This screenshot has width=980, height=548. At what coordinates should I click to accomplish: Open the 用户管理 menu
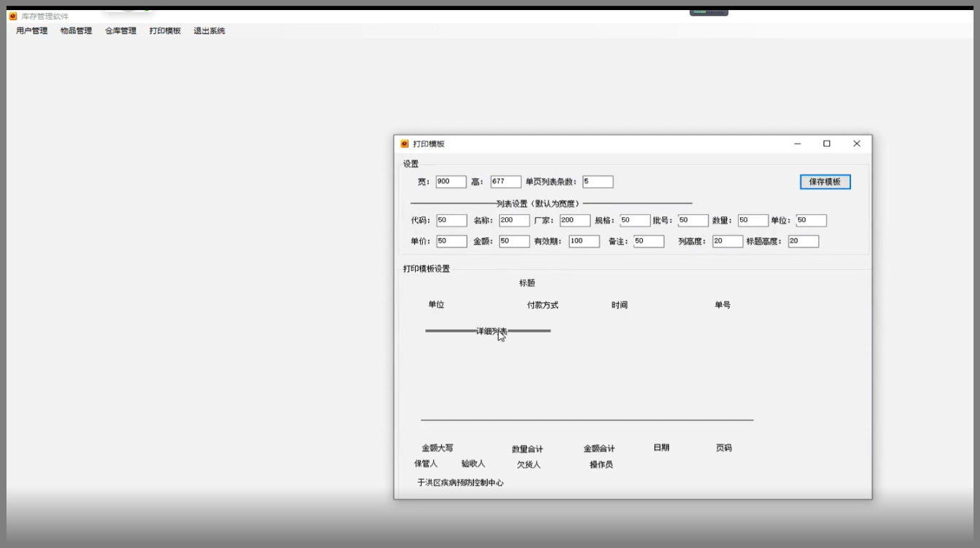(x=32, y=31)
